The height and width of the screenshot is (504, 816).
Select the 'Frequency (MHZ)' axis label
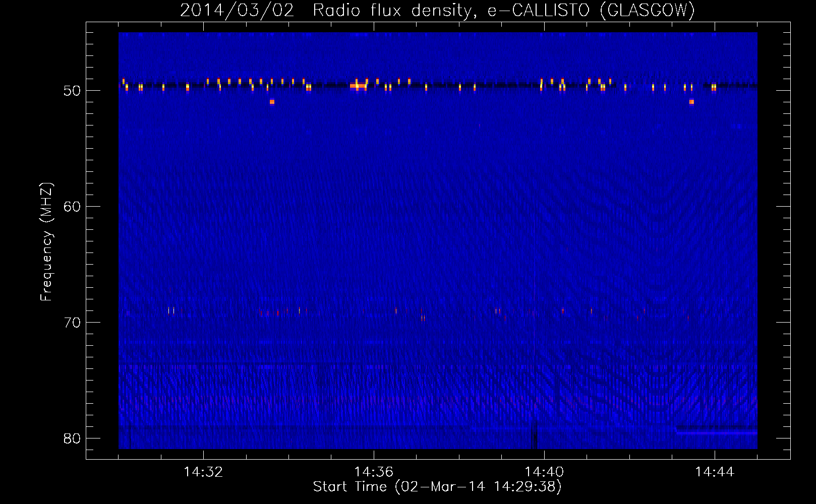[46, 242]
